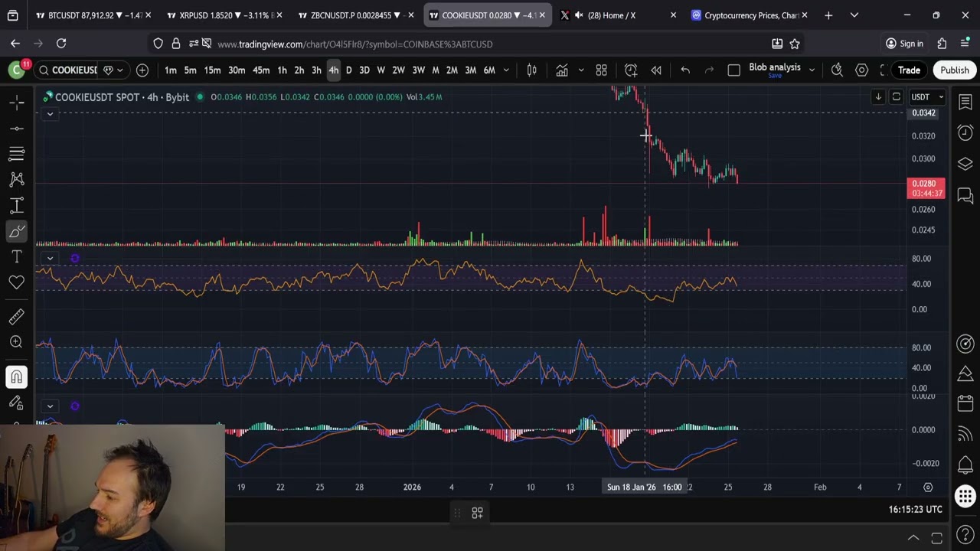Switch to the W weekly timeframe
This screenshot has height=551, width=980.
click(381, 70)
